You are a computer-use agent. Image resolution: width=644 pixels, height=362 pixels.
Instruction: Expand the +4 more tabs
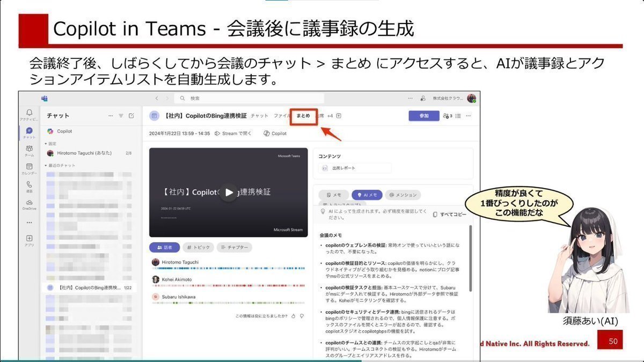pyautogui.click(x=330, y=115)
